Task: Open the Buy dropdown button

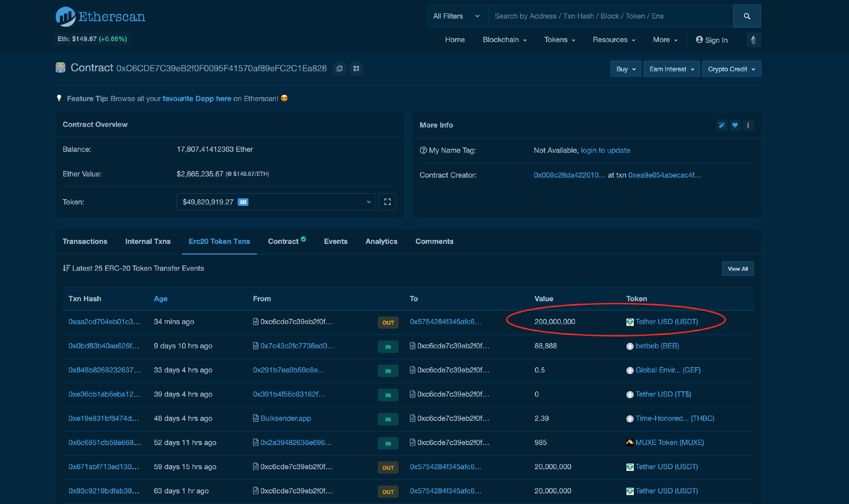Action: pyautogui.click(x=625, y=69)
